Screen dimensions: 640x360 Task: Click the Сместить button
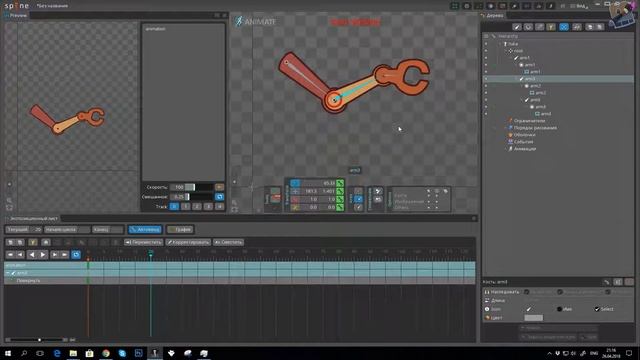(x=229, y=242)
